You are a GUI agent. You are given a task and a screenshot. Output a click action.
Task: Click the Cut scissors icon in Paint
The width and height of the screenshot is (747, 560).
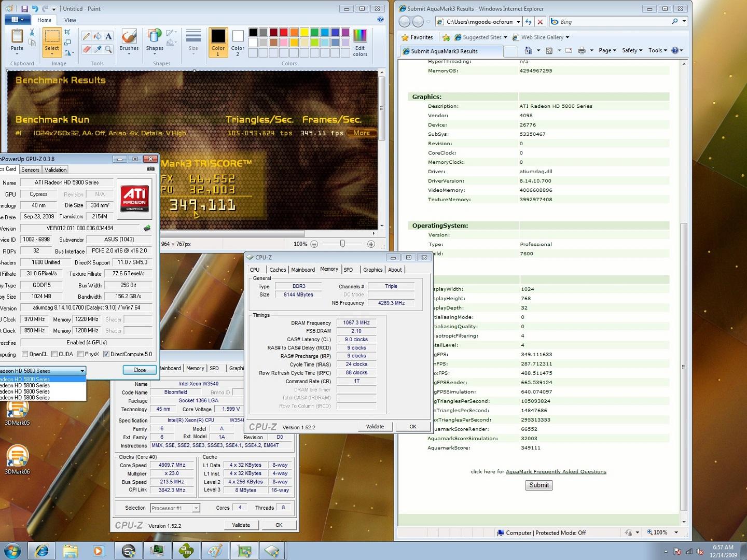(x=32, y=32)
